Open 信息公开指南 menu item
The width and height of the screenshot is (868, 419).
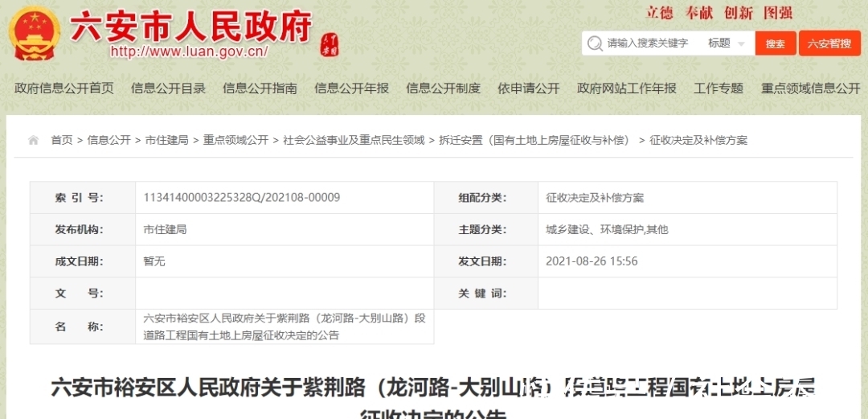260,88
